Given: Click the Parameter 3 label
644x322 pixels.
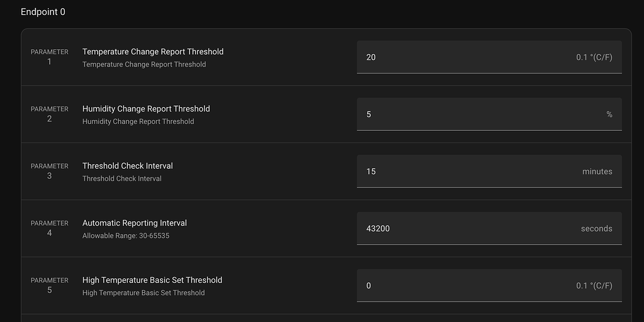Looking at the screenshot, I should pyautogui.click(x=50, y=171).
